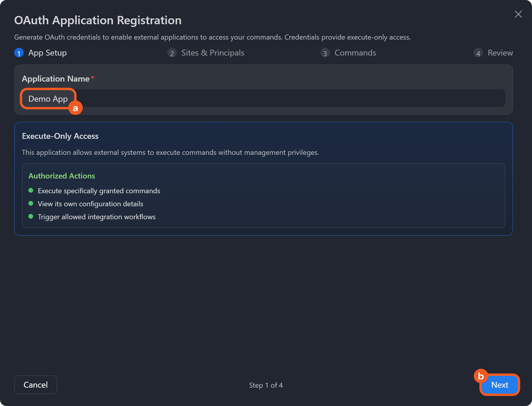The width and height of the screenshot is (532, 406).
Task: Click the Execute-Only Access heading
Action: point(60,136)
